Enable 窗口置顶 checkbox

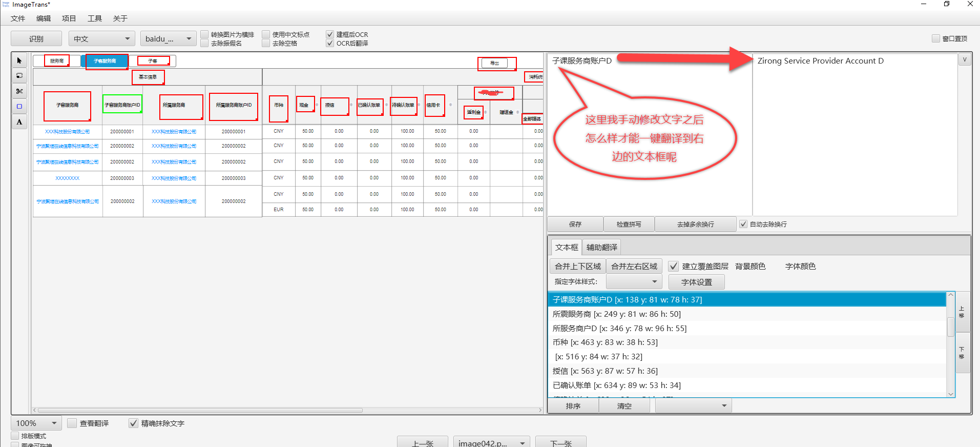pos(936,38)
